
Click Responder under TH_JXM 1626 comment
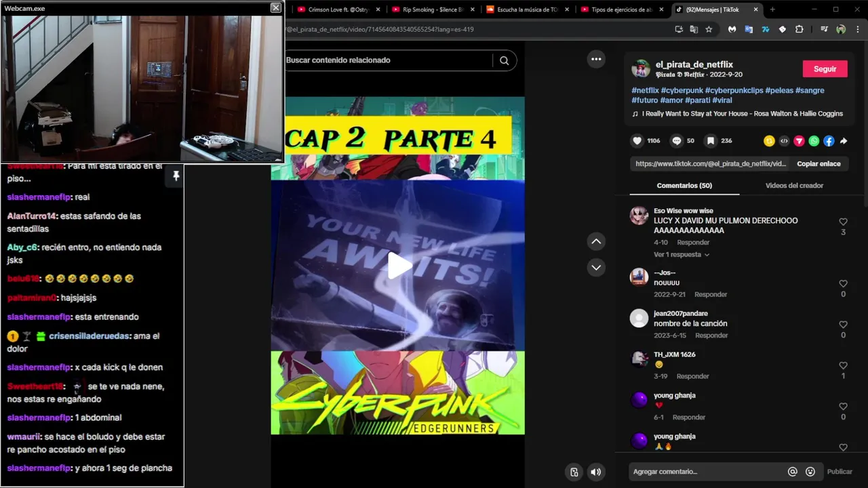pyautogui.click(x=692, y=376)
